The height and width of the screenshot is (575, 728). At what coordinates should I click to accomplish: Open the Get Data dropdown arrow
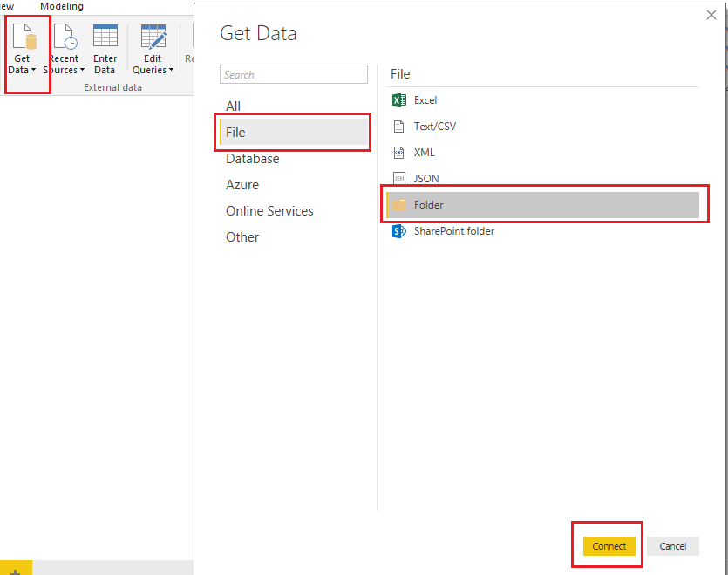coord(33,70)
